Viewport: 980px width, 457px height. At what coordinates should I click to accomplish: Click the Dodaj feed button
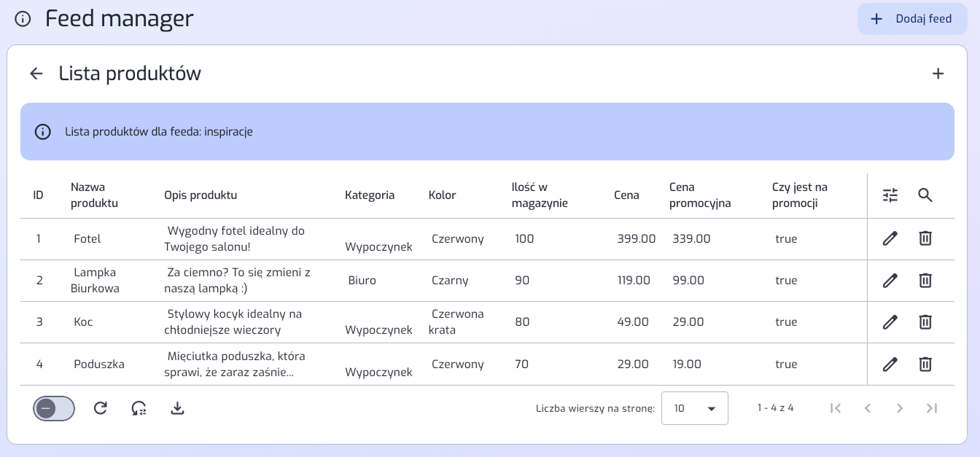(x=912, y=19)
